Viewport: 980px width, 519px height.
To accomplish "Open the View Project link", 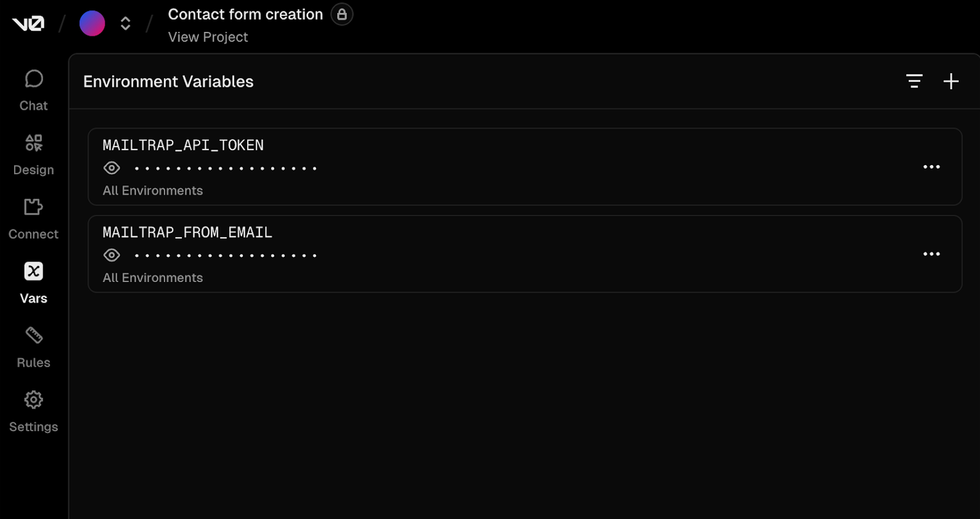I will point(207,37).
